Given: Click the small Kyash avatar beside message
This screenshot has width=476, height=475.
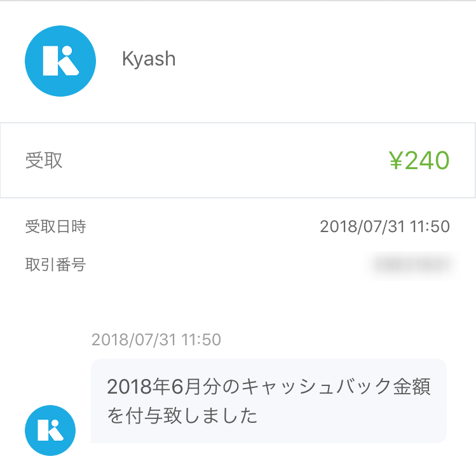Looking at the screenshot, I should tap(50, 430).
